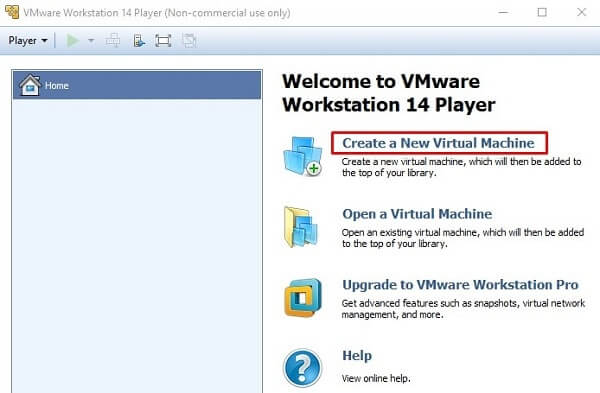Click the 'View online help.' text
The width and height of the screenshot is (600, 393).
376,378
